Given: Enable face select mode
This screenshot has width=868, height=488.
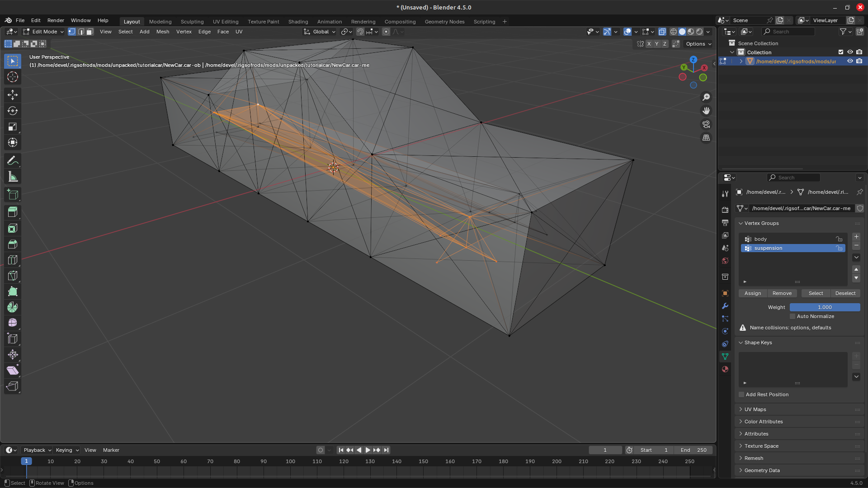Looking at the screenshot, I should [90, 32].
